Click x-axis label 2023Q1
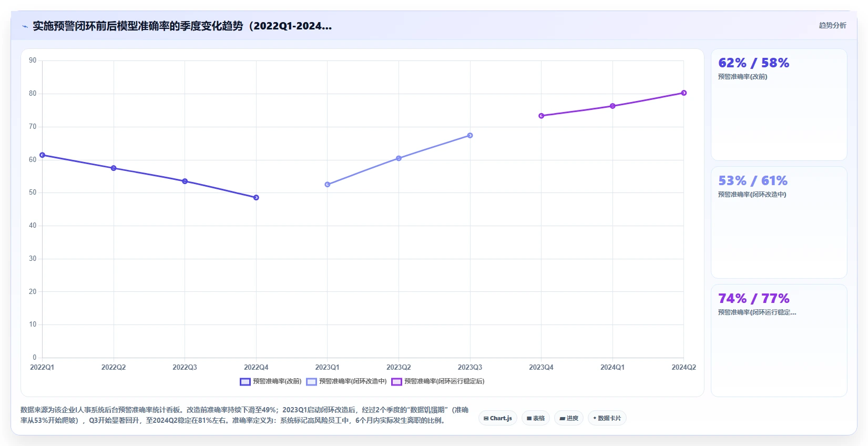Screen dimensions: 868x446 [x=328, y=367]
